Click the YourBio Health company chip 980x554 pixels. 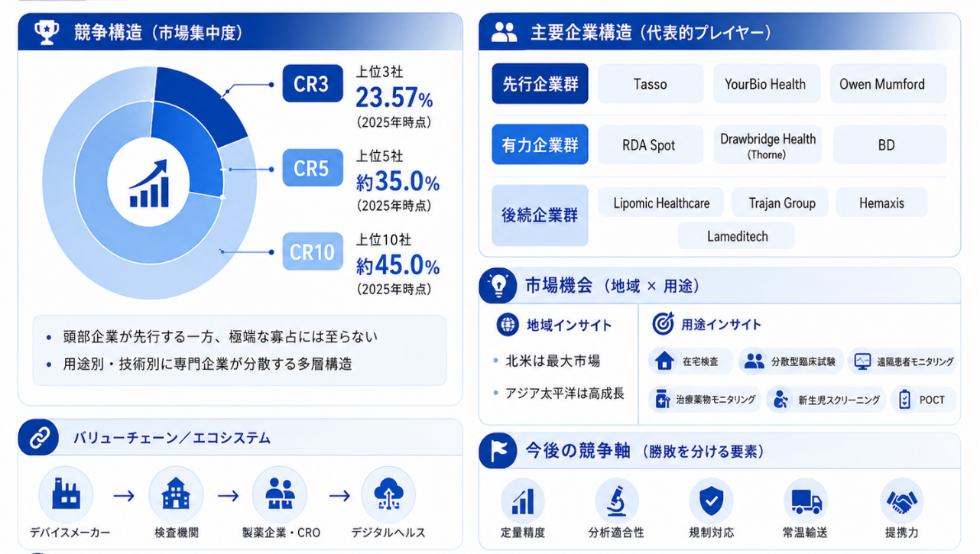pyautogui.click(x=766, y=84)
